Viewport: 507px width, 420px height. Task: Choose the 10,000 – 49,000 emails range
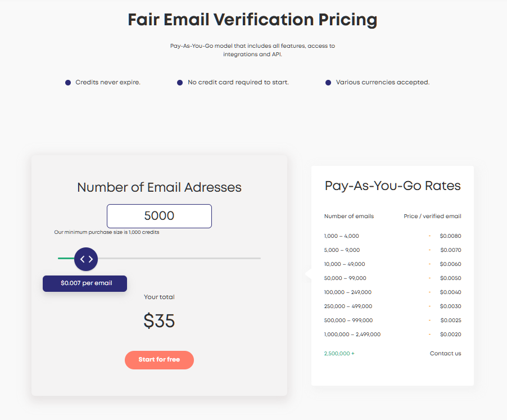pos(345,264)
